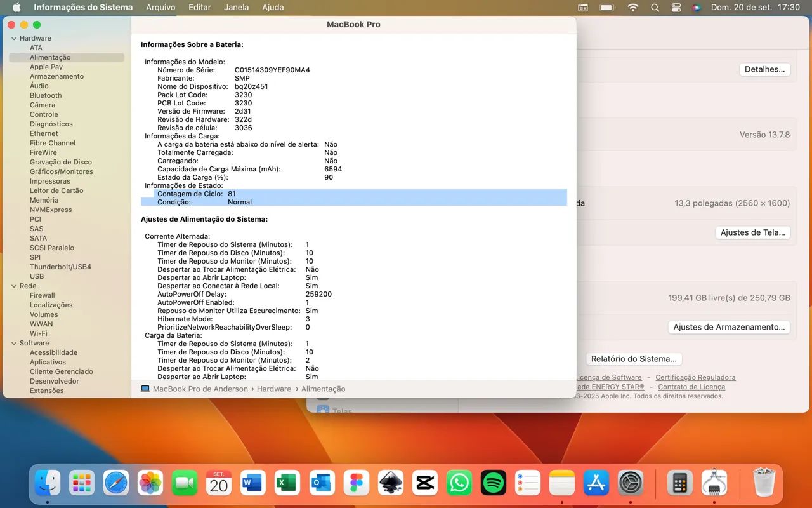Select Leitor de Cartão in sidebar

(56, 190)
